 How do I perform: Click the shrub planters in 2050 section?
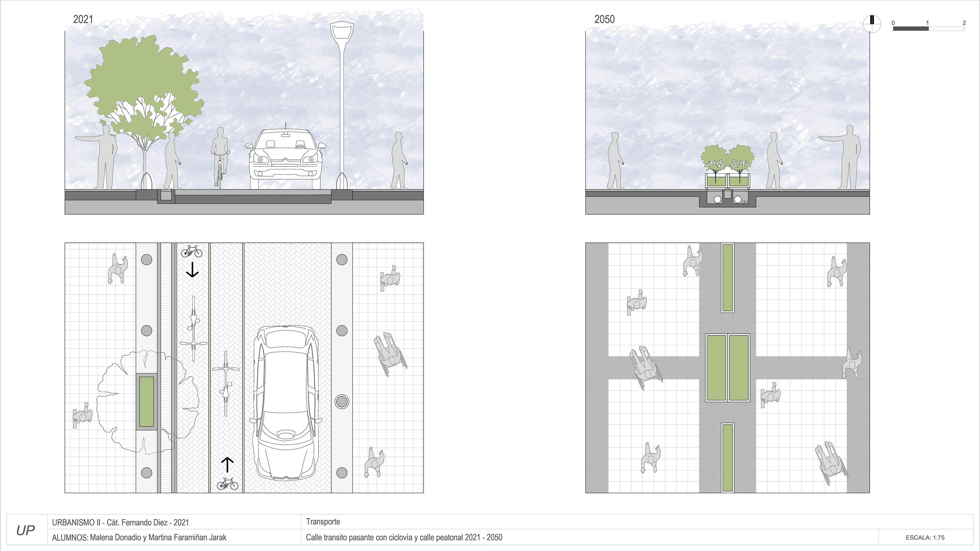(727, 166)
